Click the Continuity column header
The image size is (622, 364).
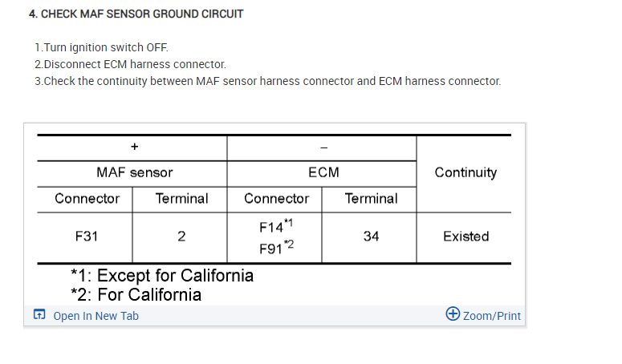(465, 172)
